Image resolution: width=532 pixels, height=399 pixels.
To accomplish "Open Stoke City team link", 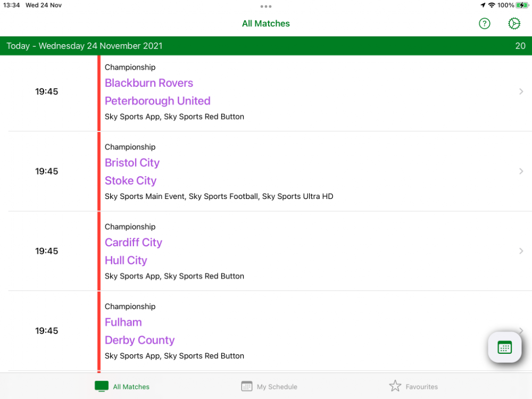I will [x=130, y=181].
